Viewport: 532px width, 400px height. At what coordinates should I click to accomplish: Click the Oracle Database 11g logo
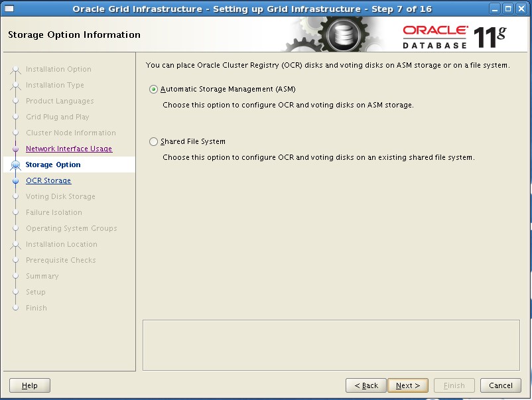tap(454, 36)
